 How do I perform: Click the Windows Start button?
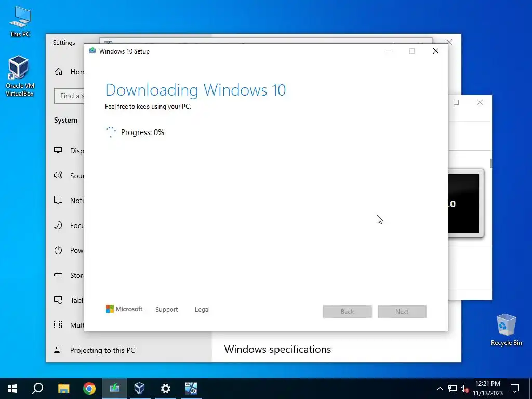pyautogui.click(x=12, y=389)
